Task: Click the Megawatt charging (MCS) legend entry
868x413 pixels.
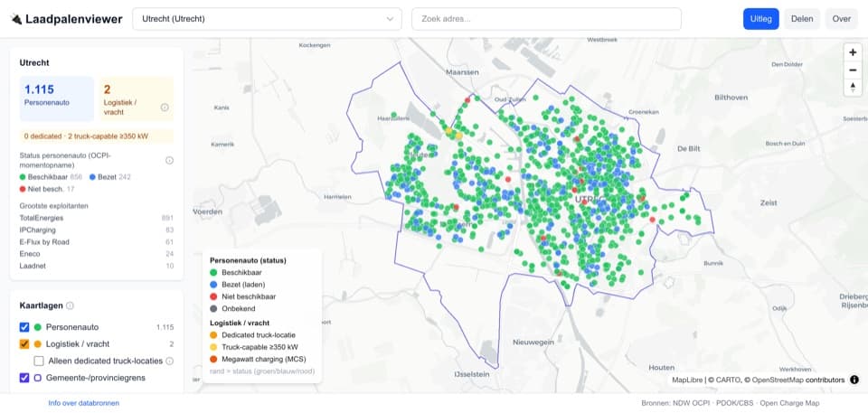Action: pyautogui.click(x=258, y=360)
